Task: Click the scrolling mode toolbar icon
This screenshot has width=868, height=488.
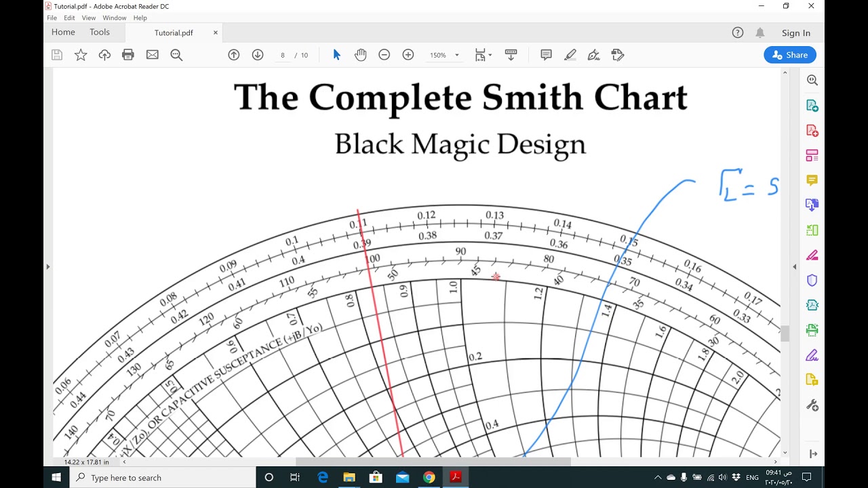Action: [x=511, y=55]
